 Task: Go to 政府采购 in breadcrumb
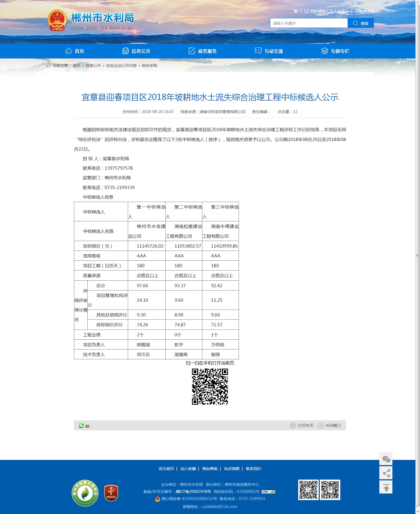click(149, 66)
